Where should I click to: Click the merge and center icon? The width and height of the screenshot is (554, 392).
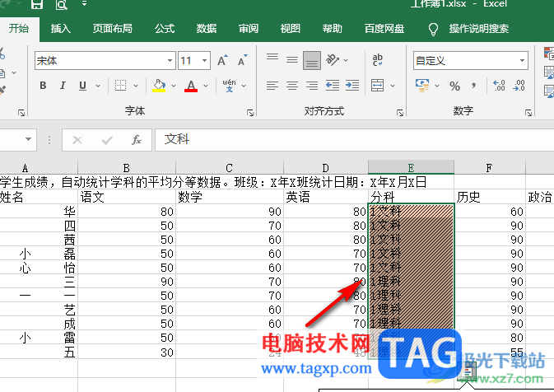[377, 86]
